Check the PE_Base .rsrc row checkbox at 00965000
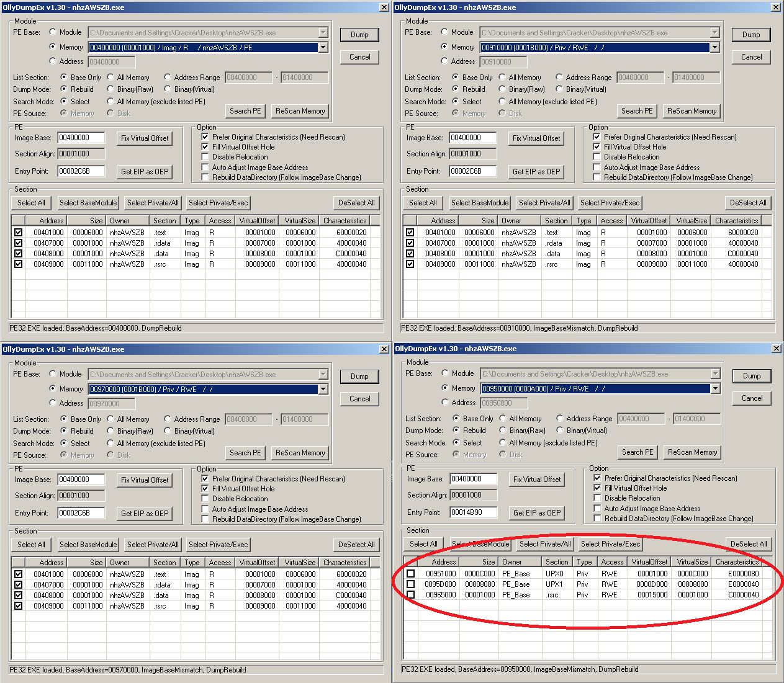The height and width of the screenshot is (683, 784). (x=411, y=595)
